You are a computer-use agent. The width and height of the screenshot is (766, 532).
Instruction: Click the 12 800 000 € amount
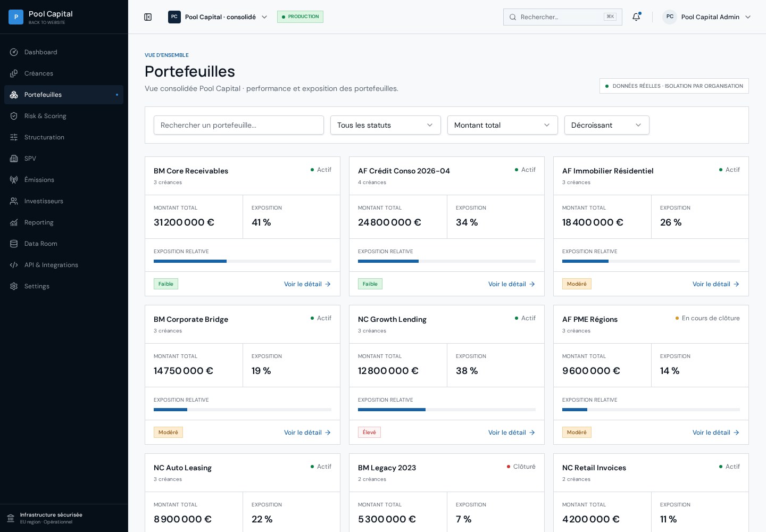point(388,371)
